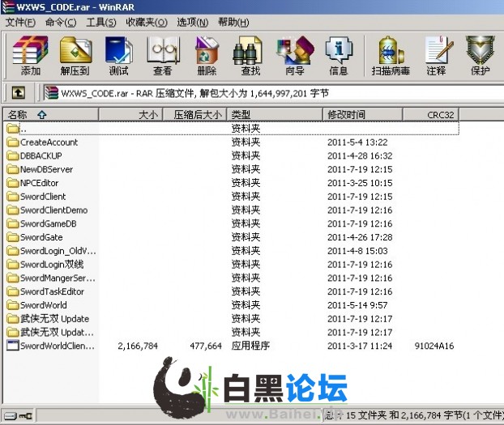Sort by CRC32 column header

(431, 115)
